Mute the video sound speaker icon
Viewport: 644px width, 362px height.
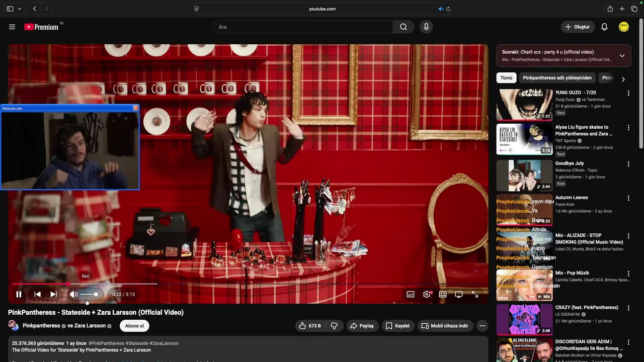click(x=73, y=294)
